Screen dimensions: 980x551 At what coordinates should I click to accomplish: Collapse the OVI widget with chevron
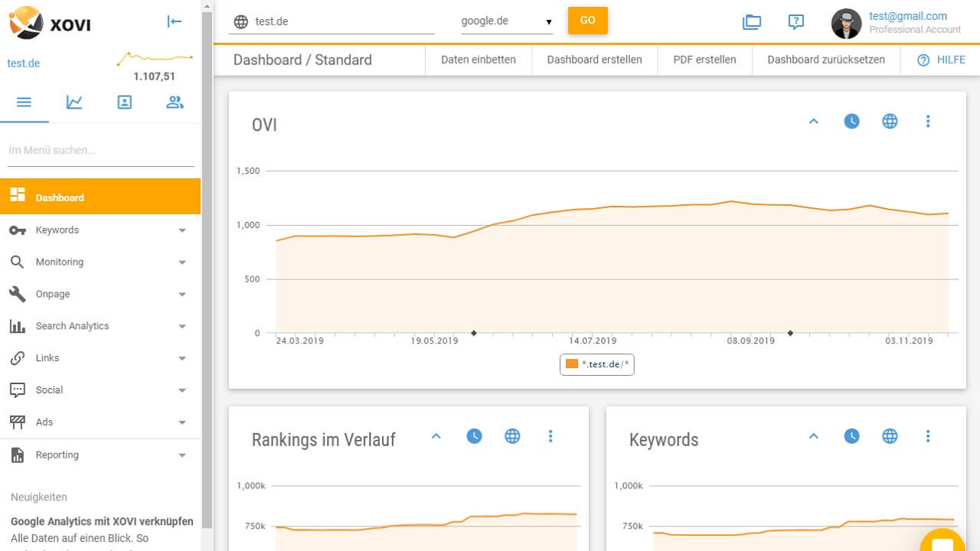click(814, 121)
